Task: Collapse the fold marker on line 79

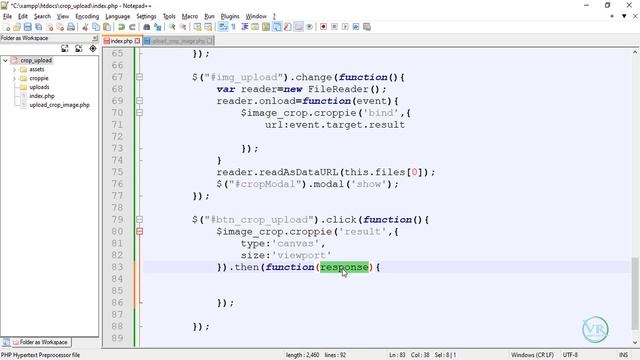Action: [x=140, y=219]
